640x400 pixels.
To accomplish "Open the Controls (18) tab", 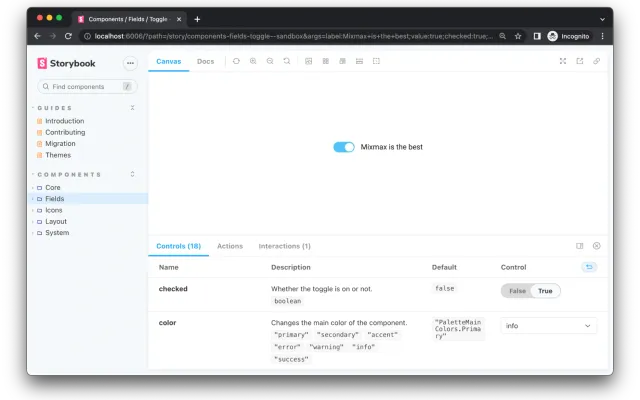I will (178, 246).
